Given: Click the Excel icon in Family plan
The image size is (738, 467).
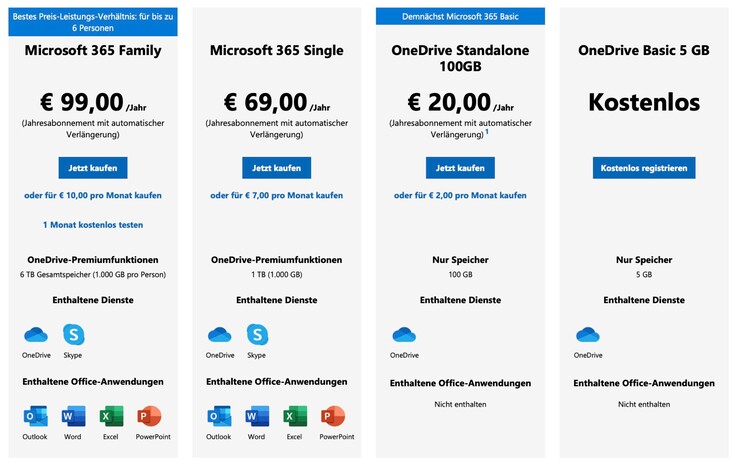Looking at the screenshot, I should pyautogui.click(x=110, y=416).
